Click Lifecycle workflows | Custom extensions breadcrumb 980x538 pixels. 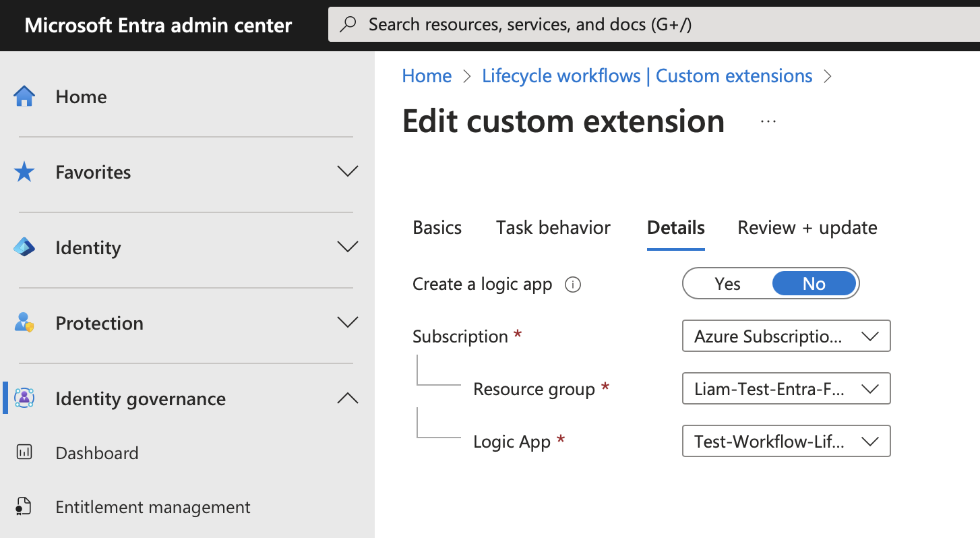pos(647,76)
